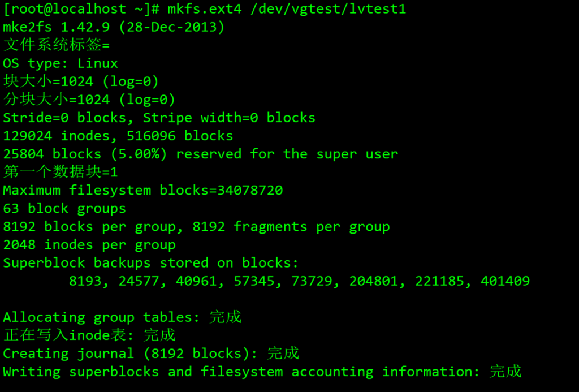
Task: Click the [root@localhost ~]# prompt text
Action: [81, 9]
